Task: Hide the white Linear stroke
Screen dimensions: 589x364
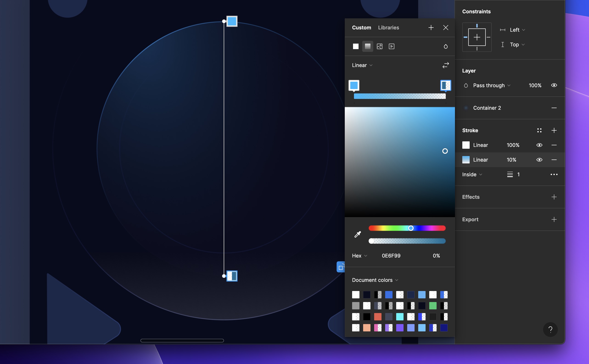Action: [539, 145]
